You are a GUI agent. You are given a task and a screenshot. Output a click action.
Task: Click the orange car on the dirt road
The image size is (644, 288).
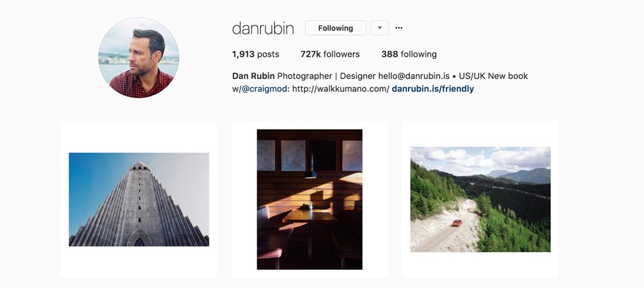point(456,222)
